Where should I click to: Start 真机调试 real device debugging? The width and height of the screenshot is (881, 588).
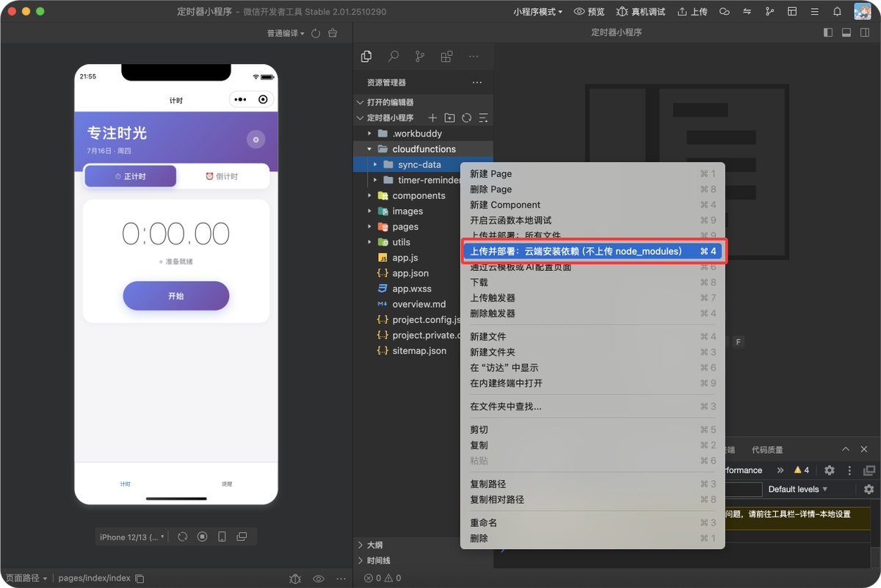coord(641,12)
